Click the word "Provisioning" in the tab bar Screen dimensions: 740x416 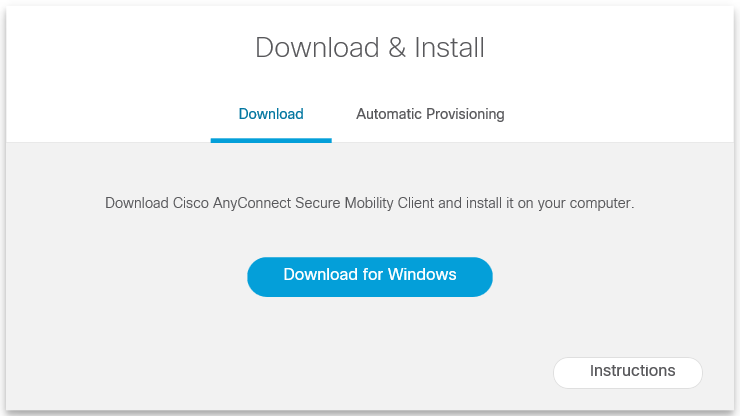pyautogui.click(x=465, y=114)
